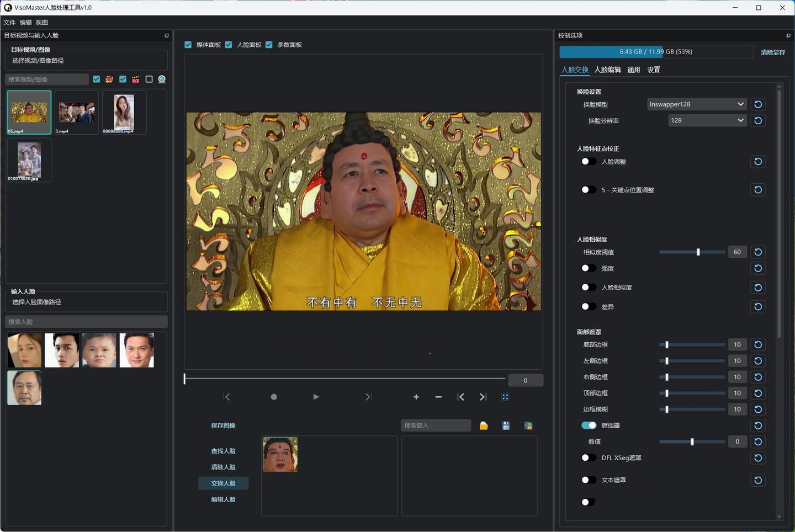The width and height of the screenshot is (795, 532).
Task: Open 换脸分辨率 128 dropdown
Action: tap(708, 120)
